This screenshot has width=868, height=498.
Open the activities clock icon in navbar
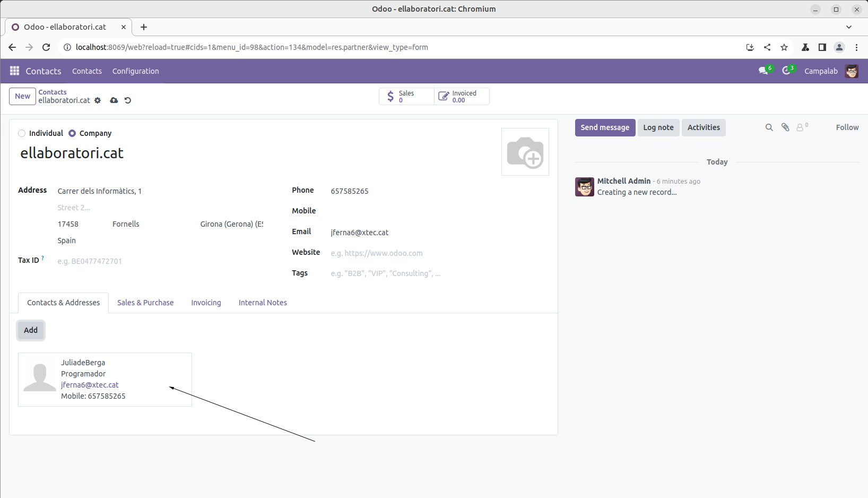click(786, 71)
